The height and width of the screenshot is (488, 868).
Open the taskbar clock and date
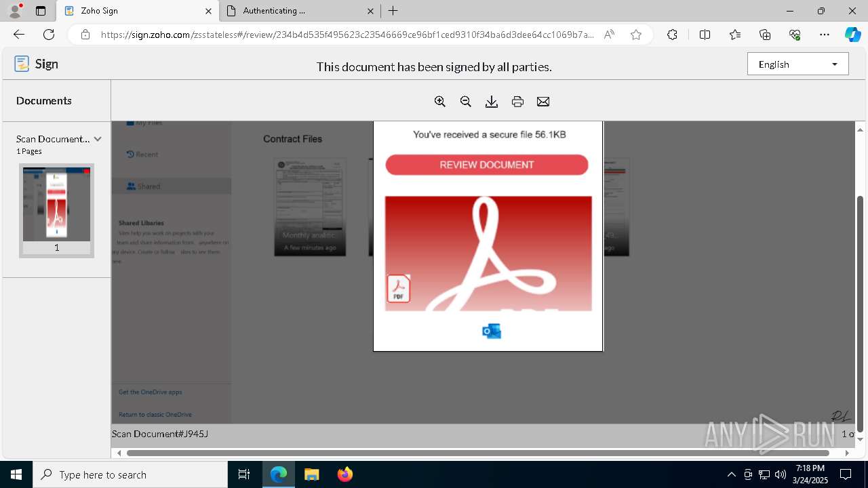pyautogui.click(x=810, y=474)
